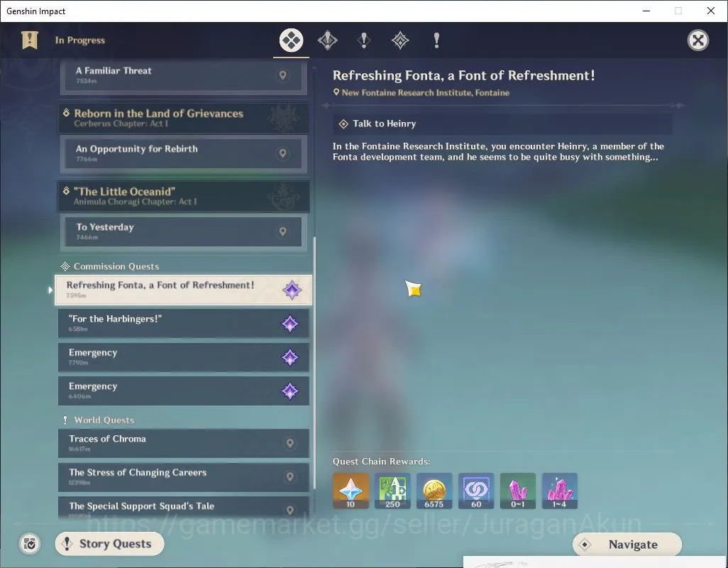Click location pin on To Yesterday
Viewport: 728px width, 568px height.
pyautogui.click(x=282, y=231)
